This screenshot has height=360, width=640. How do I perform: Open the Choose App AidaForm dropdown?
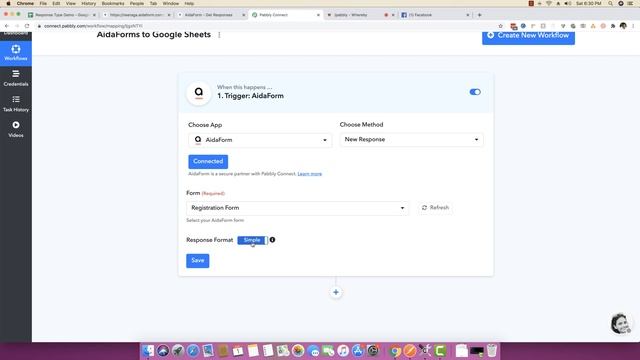click(x=260, y=140)
